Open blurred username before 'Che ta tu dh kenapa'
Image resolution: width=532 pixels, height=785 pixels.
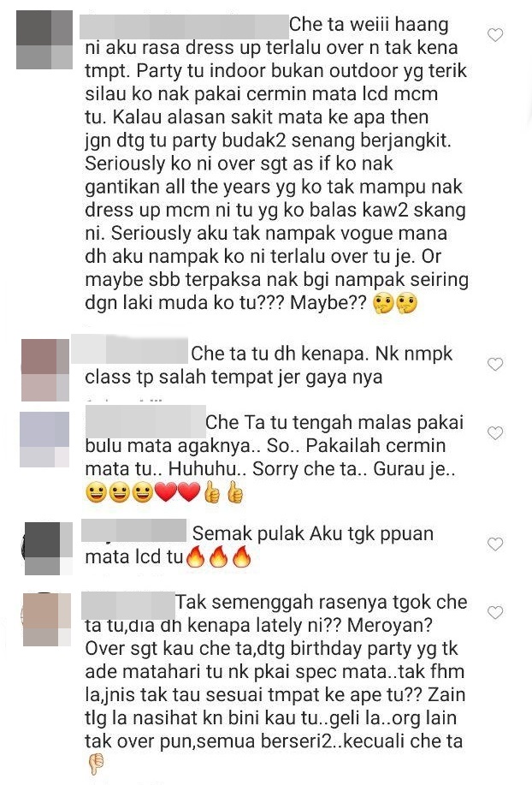(129, 349)
